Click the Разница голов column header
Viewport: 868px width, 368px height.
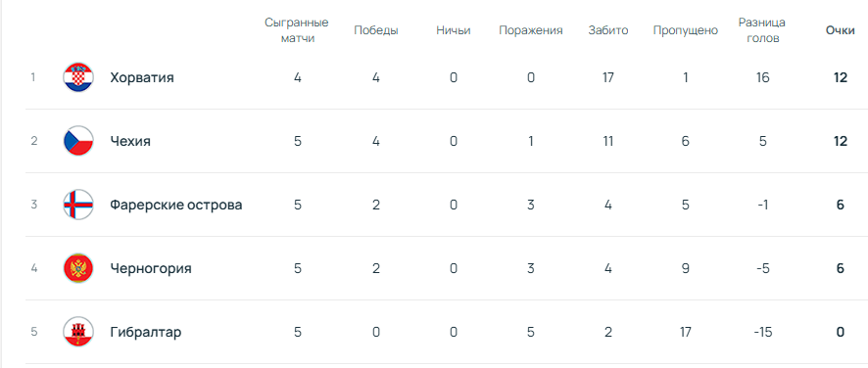tap(762, 30)
